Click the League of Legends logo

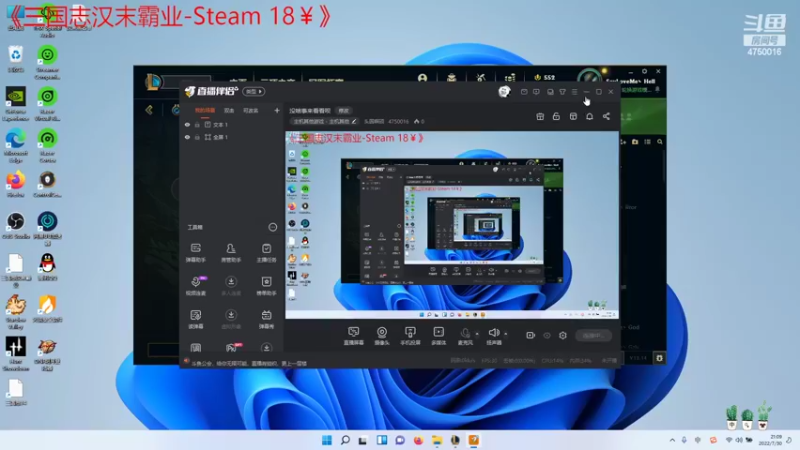[153, 81]
